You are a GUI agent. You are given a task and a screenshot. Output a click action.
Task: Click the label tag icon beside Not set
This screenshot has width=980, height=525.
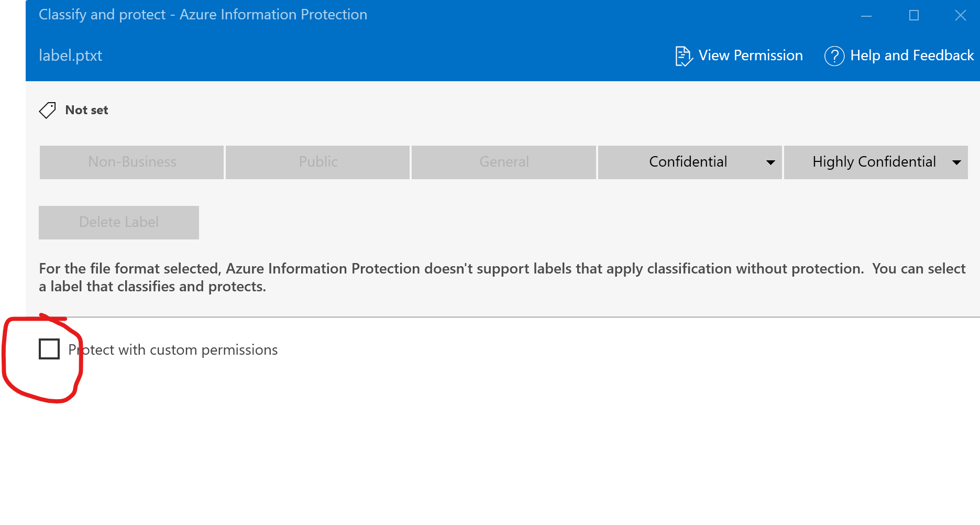click(48, 110)
